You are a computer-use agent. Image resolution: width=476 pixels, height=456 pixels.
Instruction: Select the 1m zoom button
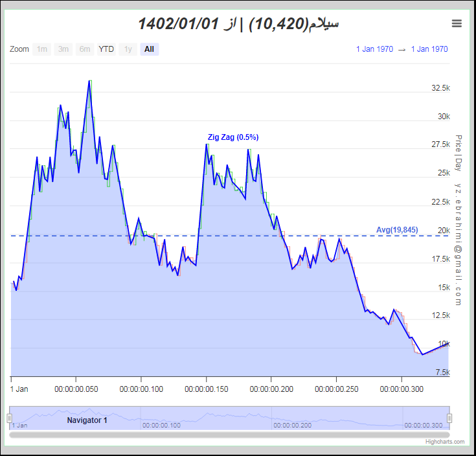42,49
